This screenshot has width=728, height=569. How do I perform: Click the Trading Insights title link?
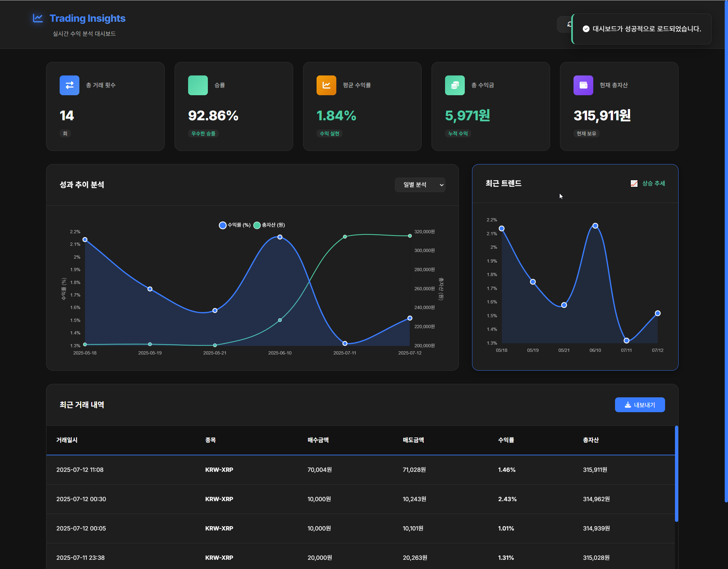coord(87,18)
